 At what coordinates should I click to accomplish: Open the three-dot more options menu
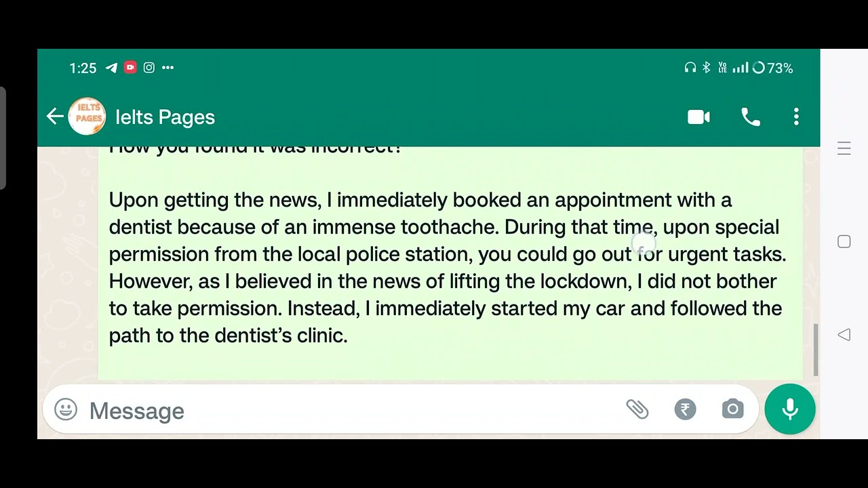tap(796, 117)
